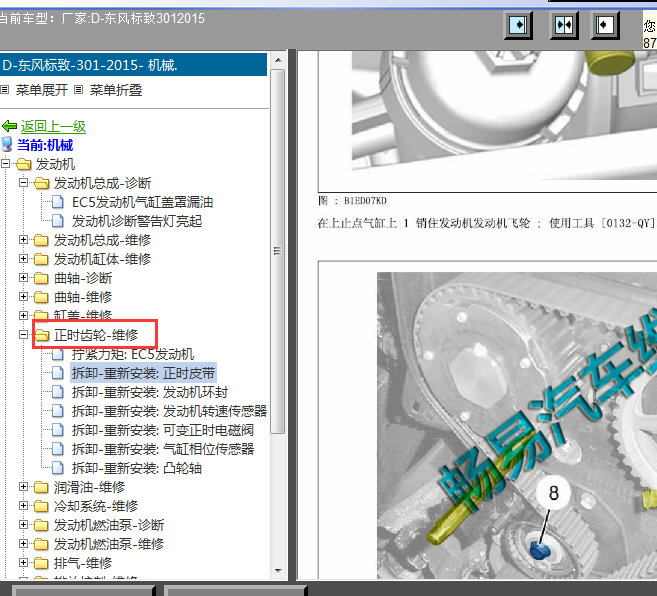Screen dimensions: 657x596
Task: Expand the 曲轴-诊断 folder
Action: tap(23, 277)
